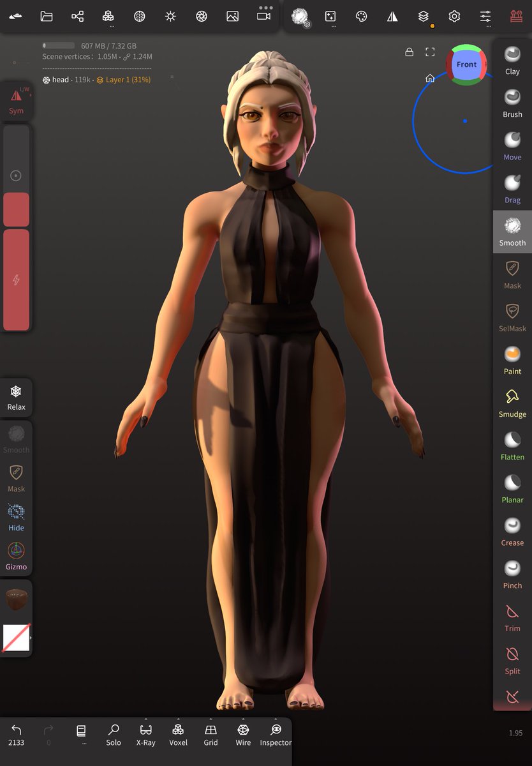Open the Alpha stamp menu

point(330,17)
